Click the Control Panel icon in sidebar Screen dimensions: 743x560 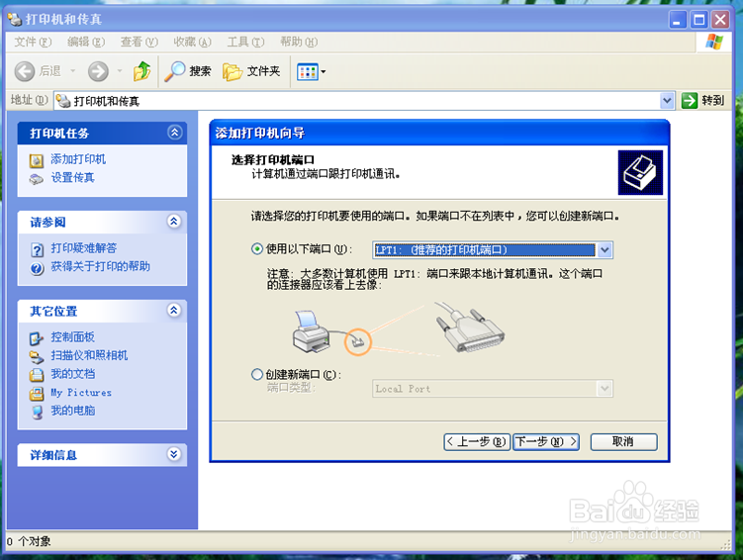pos(37,338)
